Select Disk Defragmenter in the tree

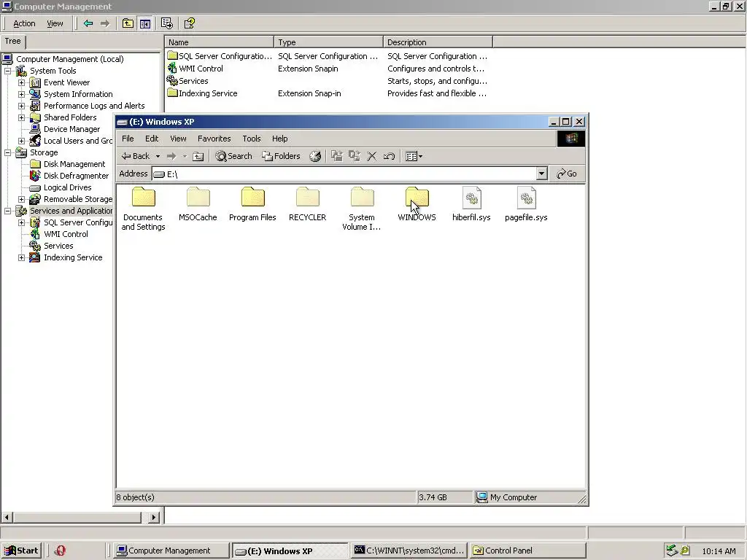[x=76, y=176]
